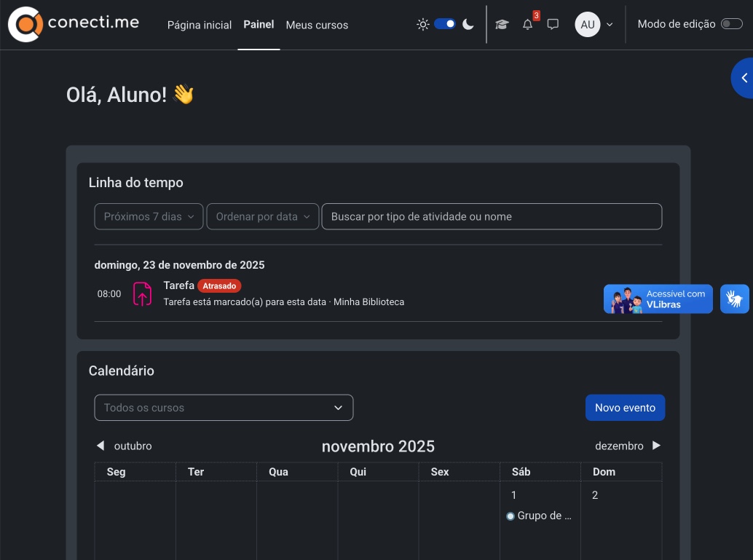Viewport: 753px width, 560px height.
Task: Click the Novo evento button
Action: click(x=625, y=407)
